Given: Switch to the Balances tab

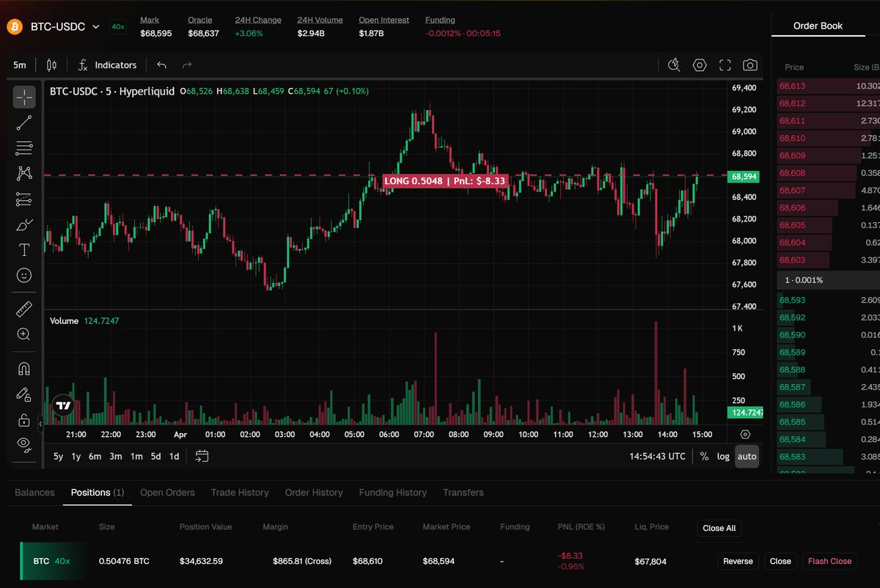Looking at the screenshot, I should (34, 493).
